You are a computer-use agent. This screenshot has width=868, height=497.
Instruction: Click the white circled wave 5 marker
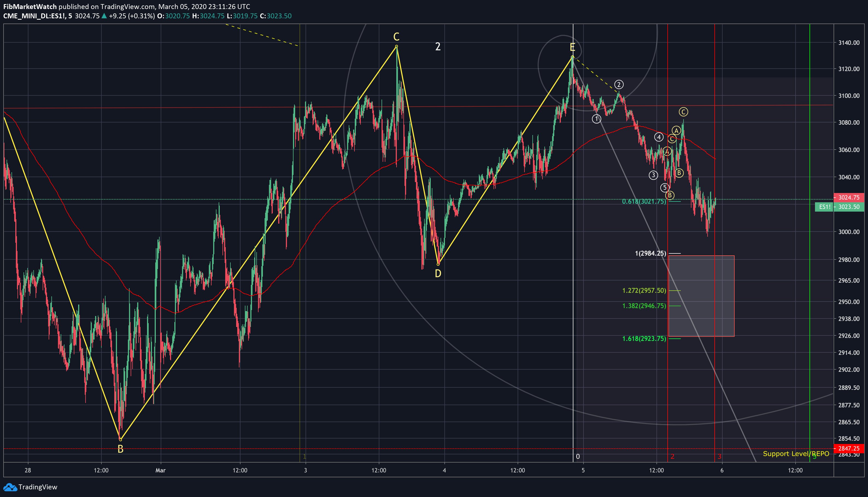coord(665,187)
